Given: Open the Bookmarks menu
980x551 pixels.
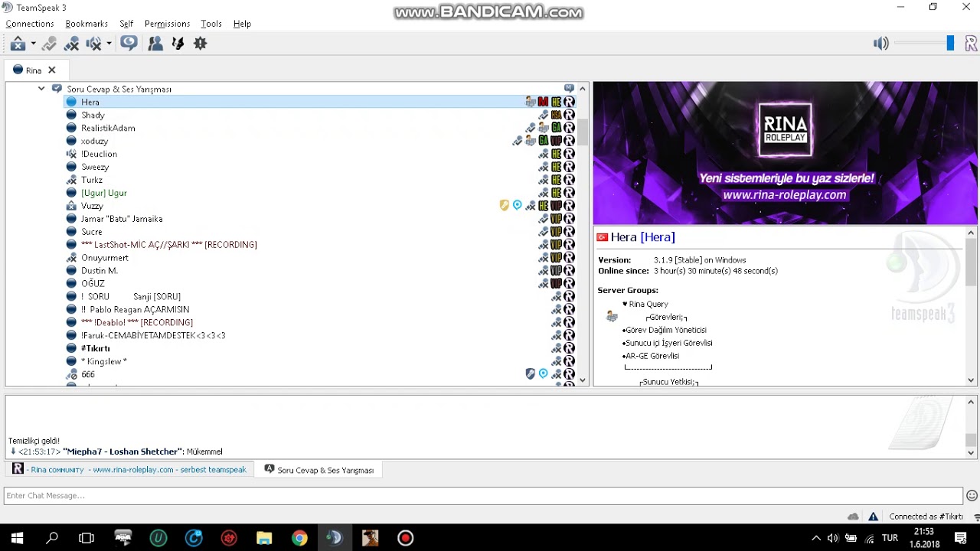Looking at the screenshot, I should point(87,24).
